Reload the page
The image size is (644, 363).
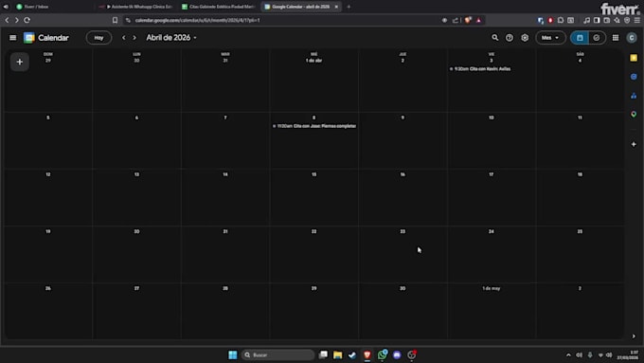(27, 20)
